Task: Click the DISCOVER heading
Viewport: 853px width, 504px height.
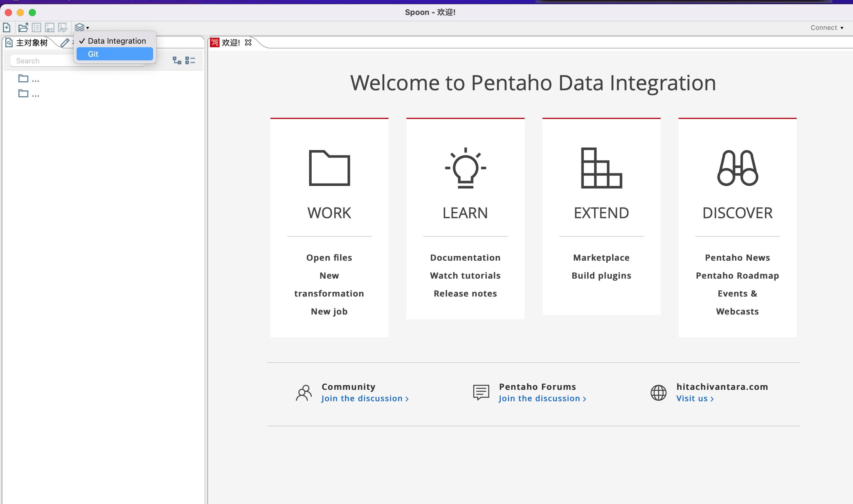Action: (x=738, y=213)
